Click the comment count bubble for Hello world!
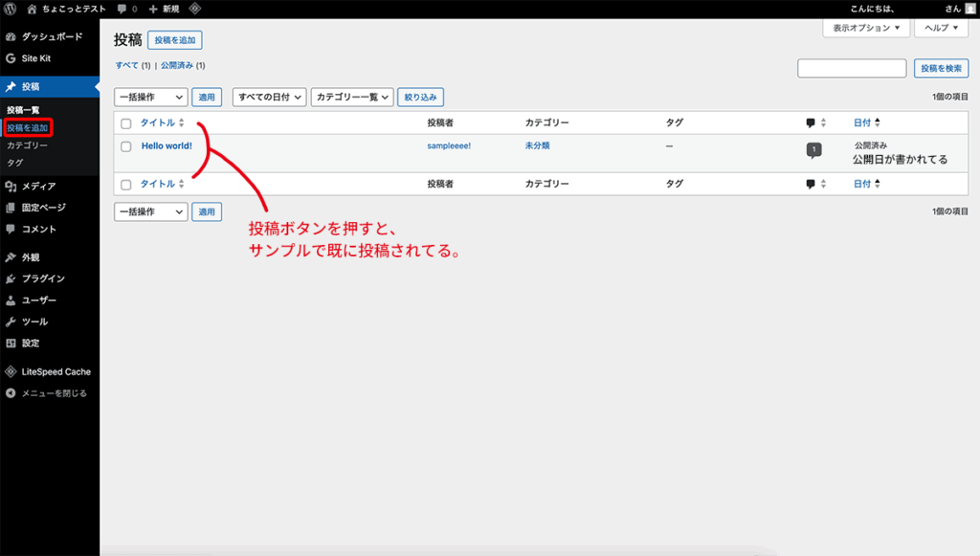The width and height of the screenshot is (980, 556). pos(813,150)
